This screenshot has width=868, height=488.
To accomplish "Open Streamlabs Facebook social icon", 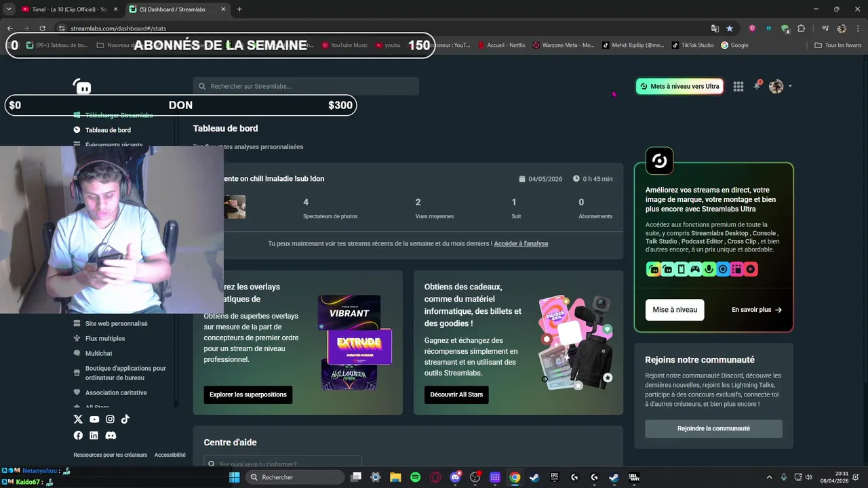I will click(78, 435).
